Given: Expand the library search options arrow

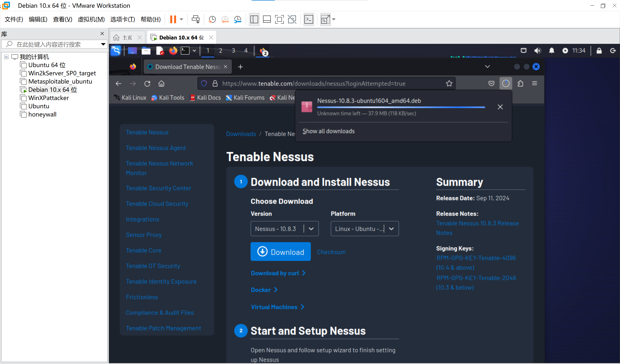Looking at the screenshot, I should [x=103, y=44].
